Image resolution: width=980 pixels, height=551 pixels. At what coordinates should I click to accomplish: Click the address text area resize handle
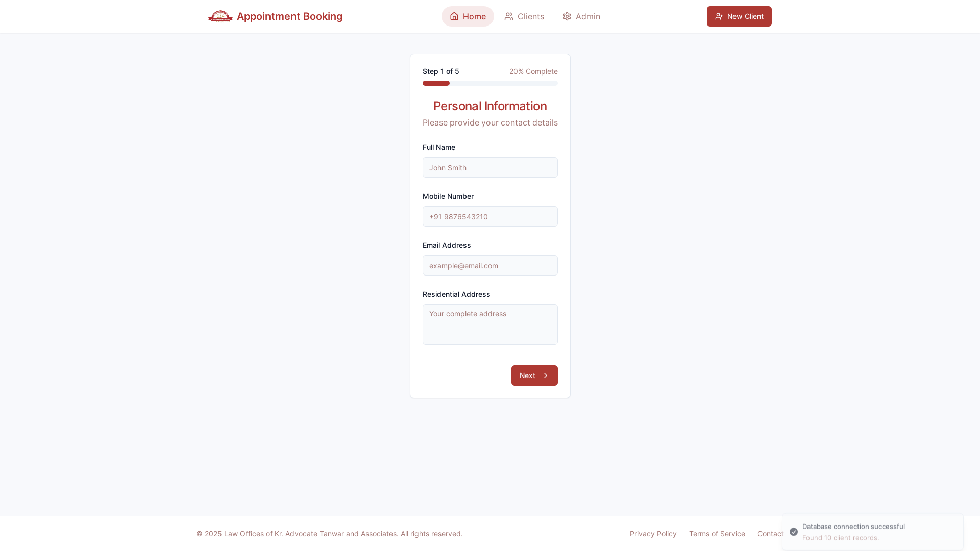point(555,342)
